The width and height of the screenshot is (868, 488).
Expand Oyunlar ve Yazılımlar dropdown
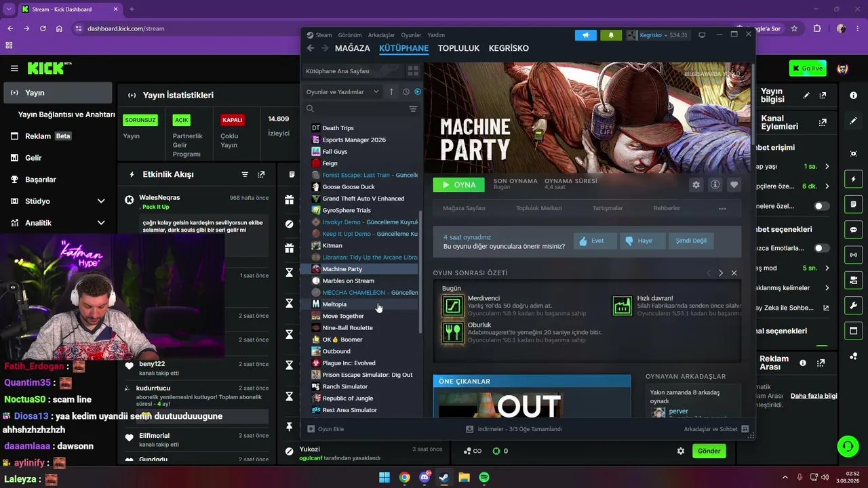(342, 91)
